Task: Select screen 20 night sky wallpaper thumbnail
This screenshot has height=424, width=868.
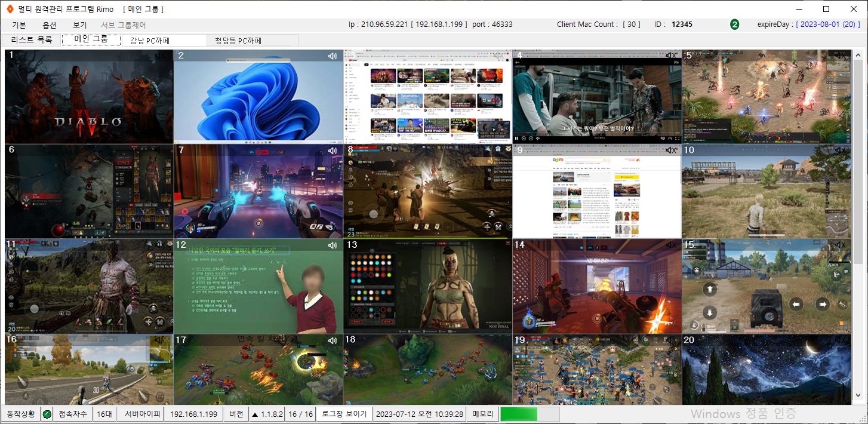Action: (767, 370)
